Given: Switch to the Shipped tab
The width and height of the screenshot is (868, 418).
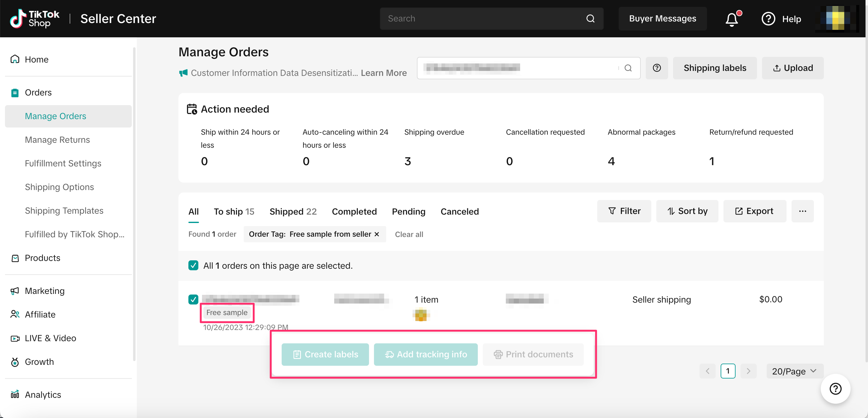Looking at the screenshot, I should coord(293,212).
